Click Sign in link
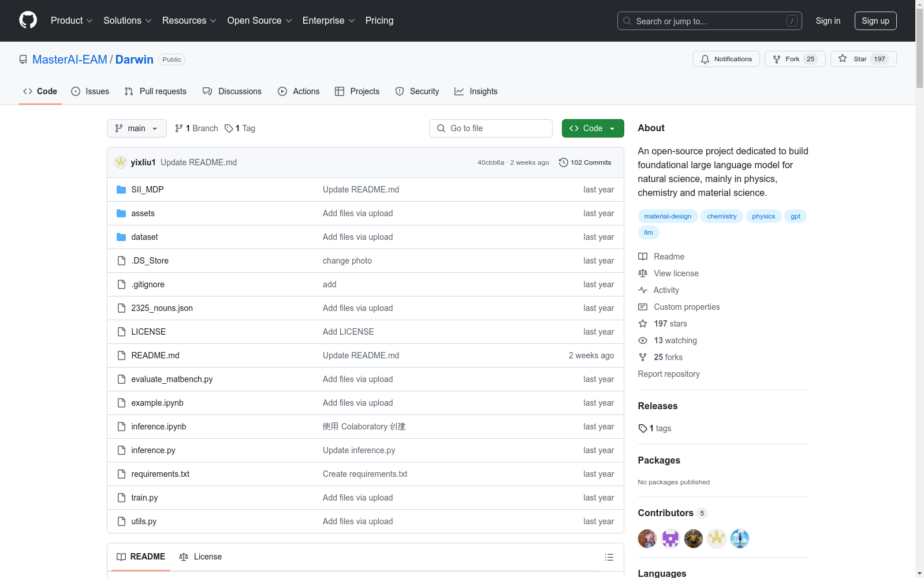924x578 pixels. pos(828,21)
